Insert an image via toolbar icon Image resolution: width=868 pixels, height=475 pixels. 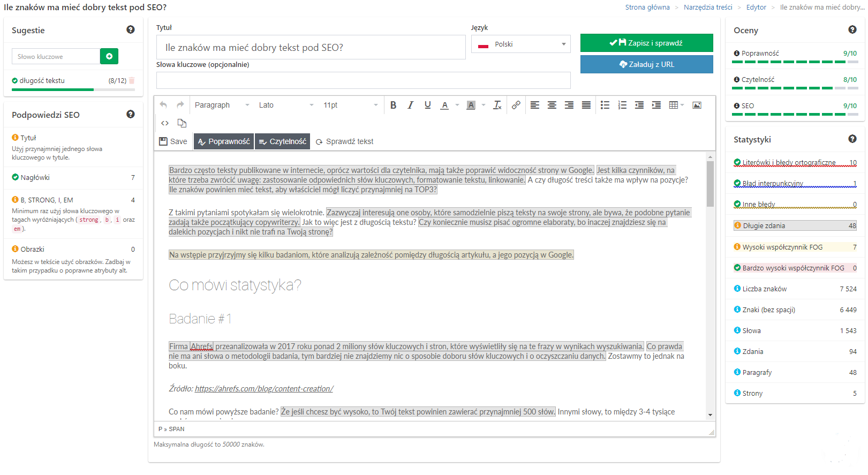tap(697, 105)
